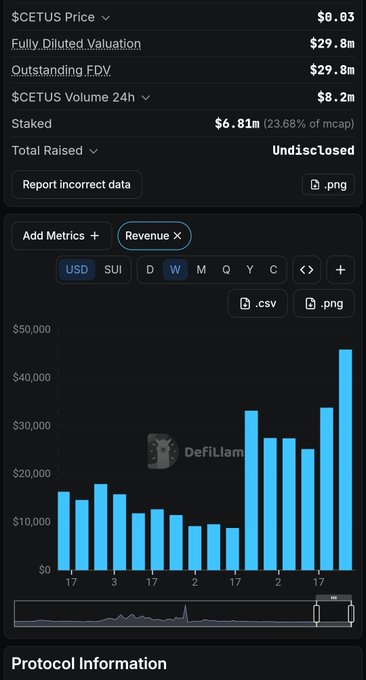The image size is (366, 680).
Task: Click the download icon in chart .png button
Action: pos(310,304)
